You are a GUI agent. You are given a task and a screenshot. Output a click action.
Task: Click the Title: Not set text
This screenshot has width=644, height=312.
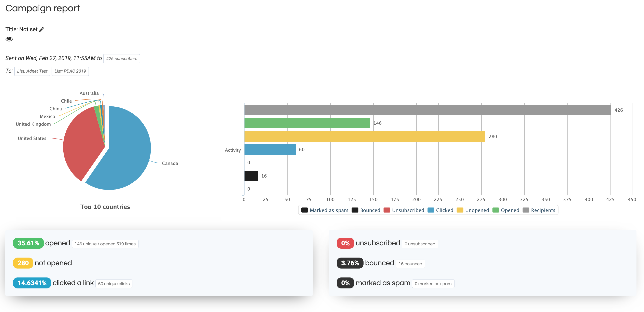point(22,29)
